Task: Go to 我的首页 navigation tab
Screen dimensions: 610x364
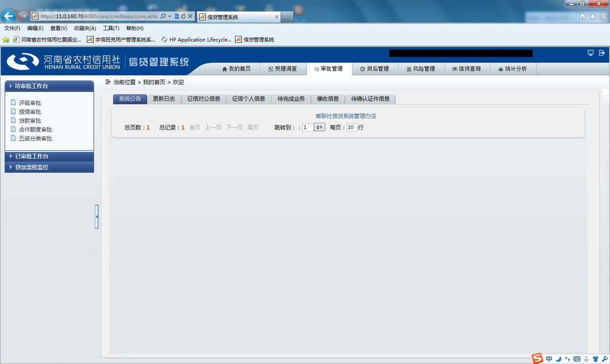Action: coord(236,69)
